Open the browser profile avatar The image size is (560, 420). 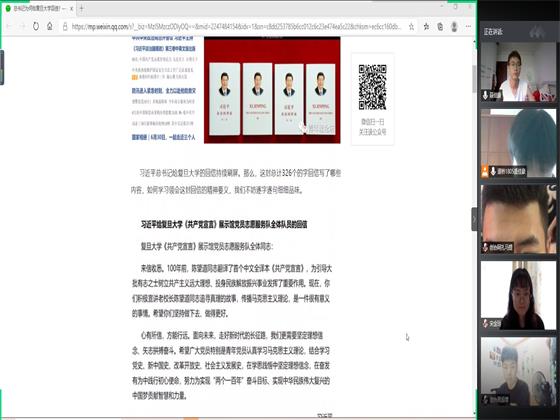[x=454, y=26]
